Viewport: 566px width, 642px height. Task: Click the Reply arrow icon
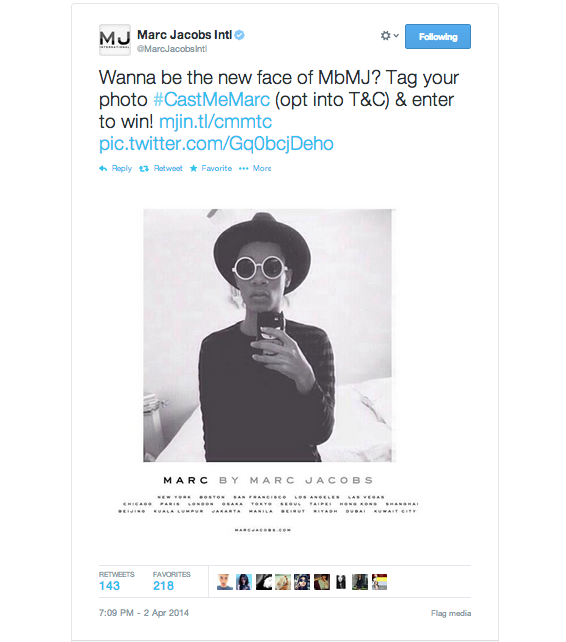(103, 168)
